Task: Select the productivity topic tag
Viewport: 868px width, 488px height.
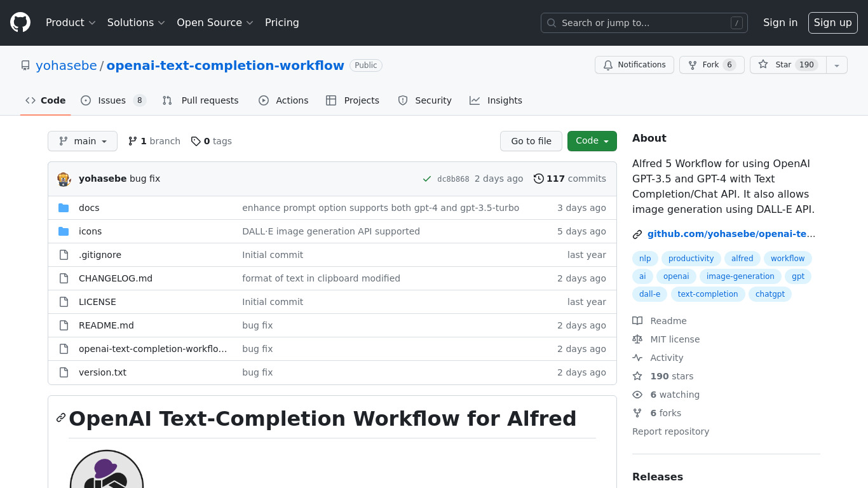Action: click(x=691, y=259)
